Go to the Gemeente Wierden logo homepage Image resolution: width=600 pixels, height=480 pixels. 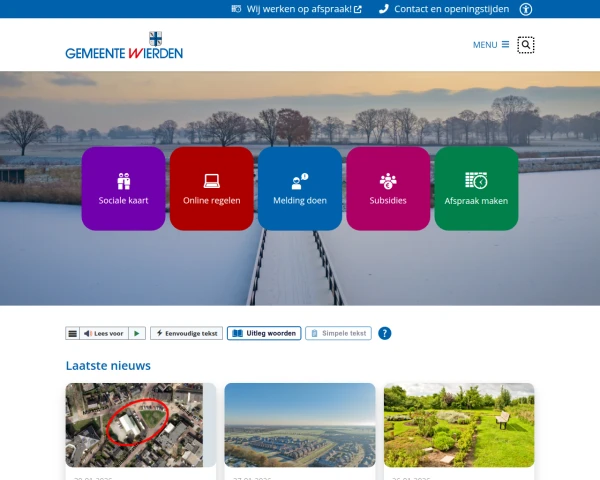(x=124, y=45)
